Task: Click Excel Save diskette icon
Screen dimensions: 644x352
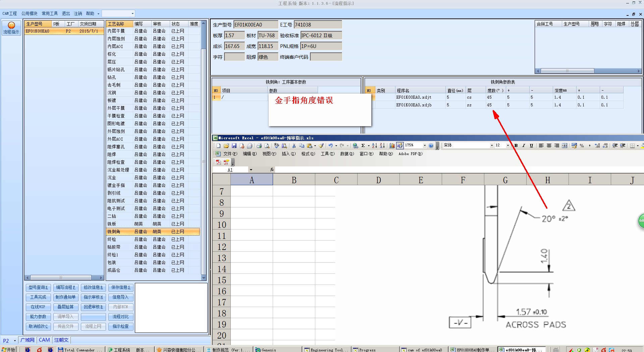Action: (x=234, y=146)
